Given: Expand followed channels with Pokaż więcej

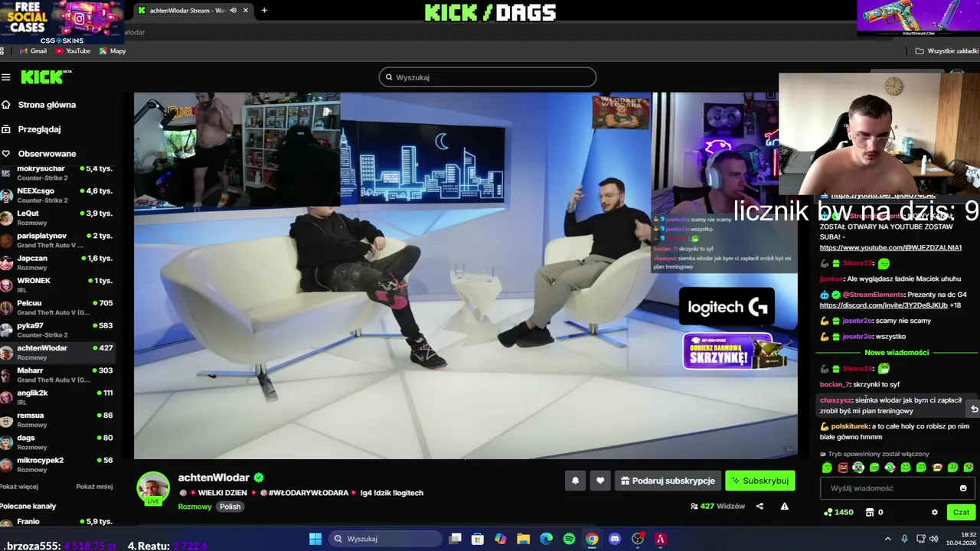Looking at the screenshot, I should tap(19, 487).
